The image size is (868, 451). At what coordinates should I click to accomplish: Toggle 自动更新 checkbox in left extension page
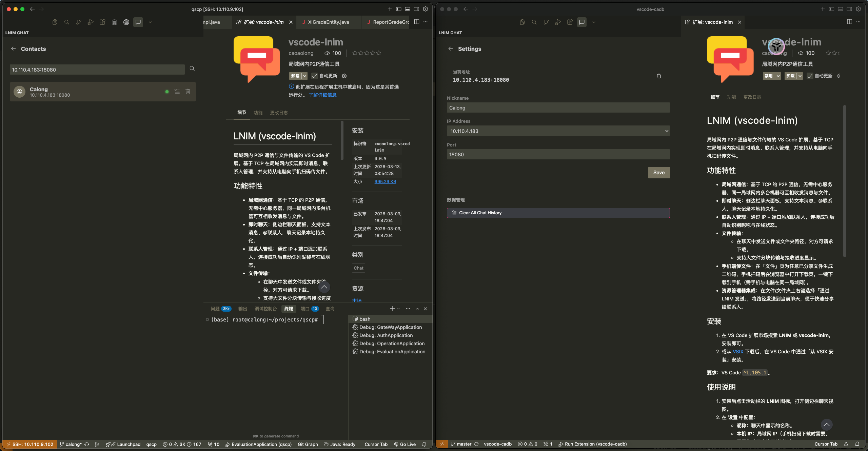pos(315,76)
